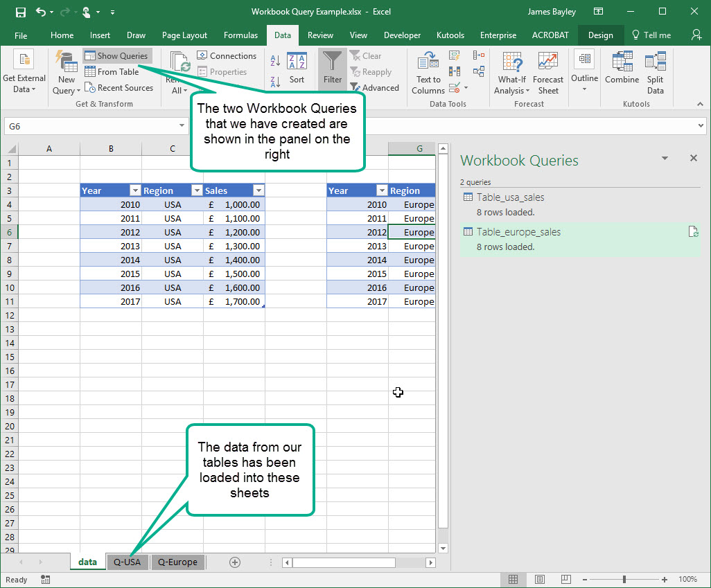Viewport: 711px width, 588px height.
Task: Click the From Table button
Action: [112, 72]
